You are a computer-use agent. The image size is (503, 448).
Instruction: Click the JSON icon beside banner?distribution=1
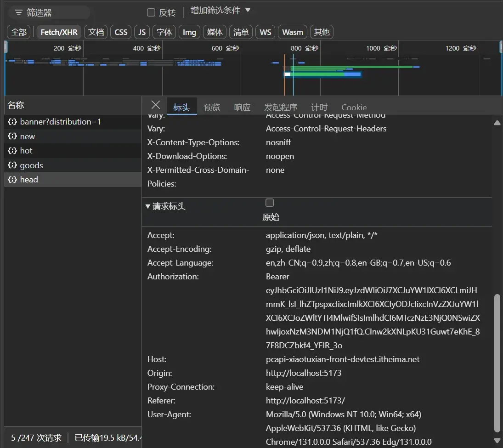click(x=12, y=122)
